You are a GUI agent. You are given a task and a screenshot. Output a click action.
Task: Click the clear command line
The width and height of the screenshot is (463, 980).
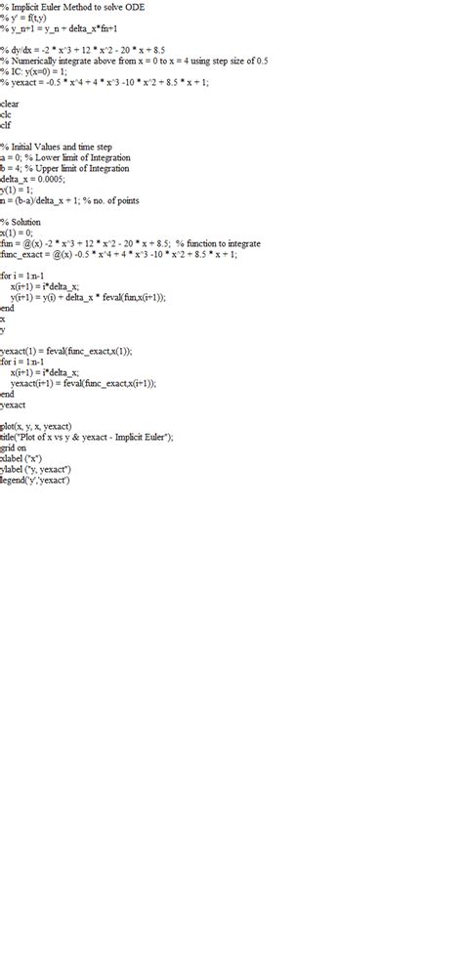(10, 104)
